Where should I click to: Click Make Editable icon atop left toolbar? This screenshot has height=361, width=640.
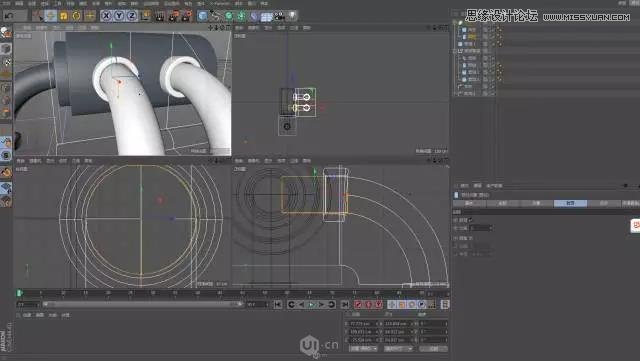pos(6,33)
